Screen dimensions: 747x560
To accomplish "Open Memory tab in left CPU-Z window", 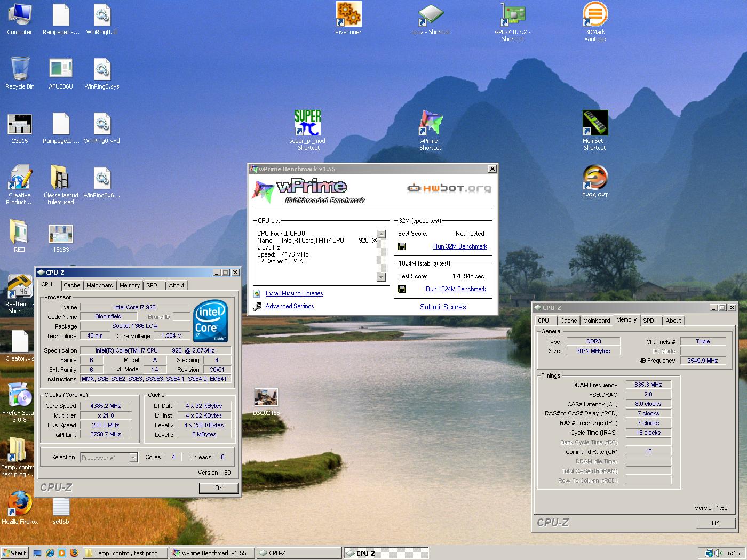I will pyautogui.click(x=130, y=285).
